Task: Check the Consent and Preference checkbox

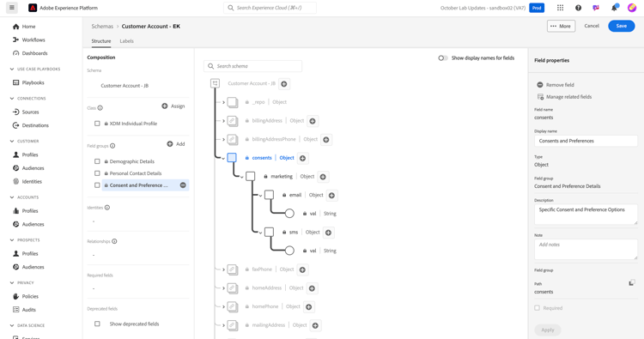Action: click(x=97, y=185)
